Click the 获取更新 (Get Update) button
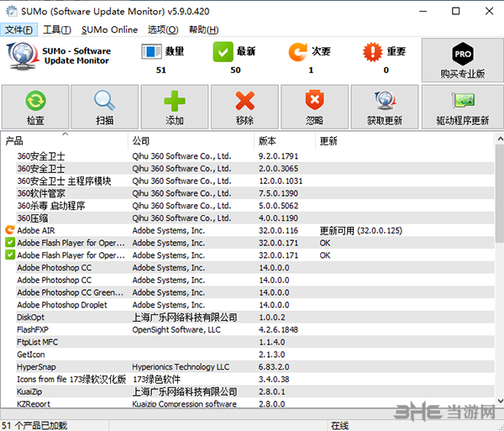 pyautogui.click(x=384, y=107)
